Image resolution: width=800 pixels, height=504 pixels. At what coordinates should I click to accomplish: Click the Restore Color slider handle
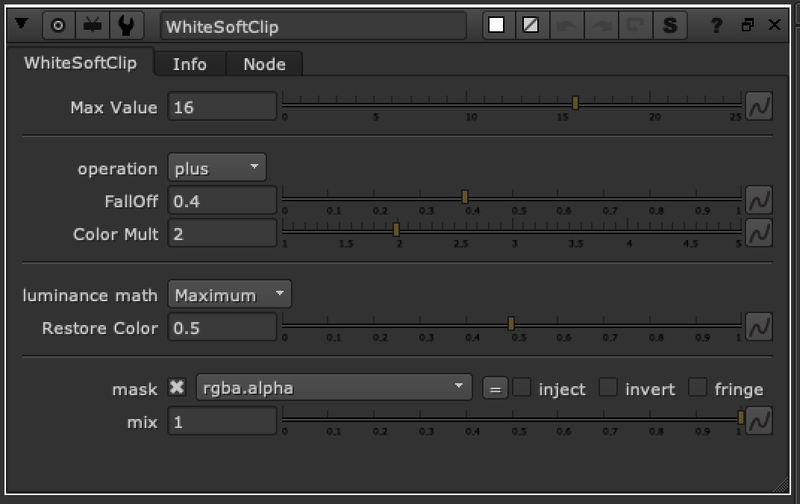[x=511, y=323]
